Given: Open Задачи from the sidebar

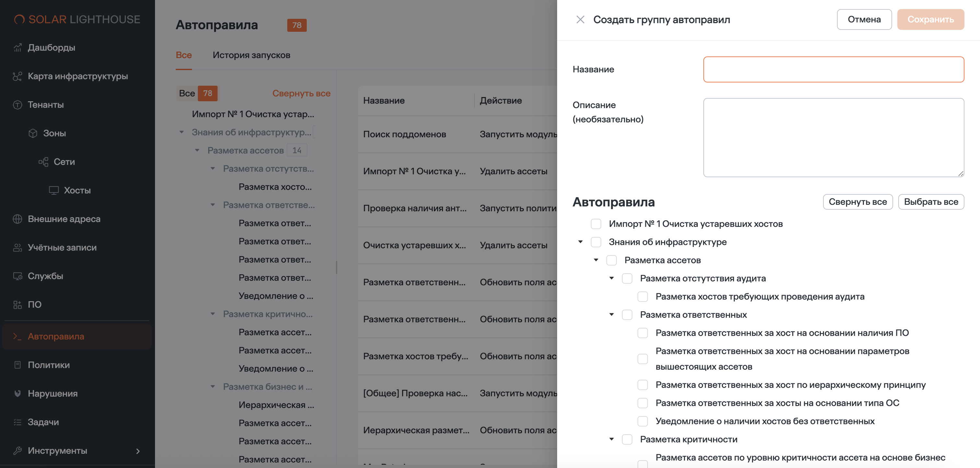Looking at the screenshot, I should pos(43,422).
